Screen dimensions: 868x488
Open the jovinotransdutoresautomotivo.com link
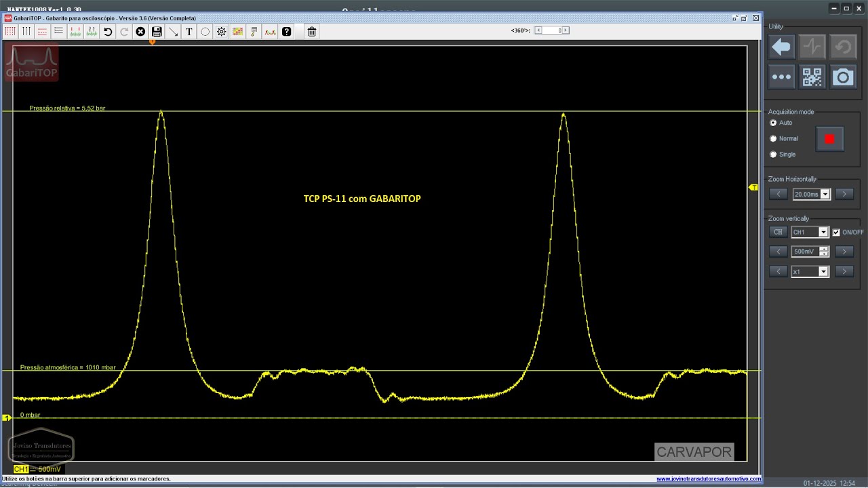pyautogui.click(x=709, y=479)
